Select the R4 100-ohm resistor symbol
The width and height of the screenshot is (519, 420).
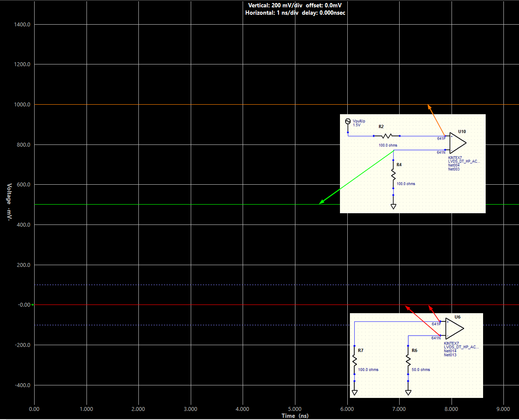(394, 174)
